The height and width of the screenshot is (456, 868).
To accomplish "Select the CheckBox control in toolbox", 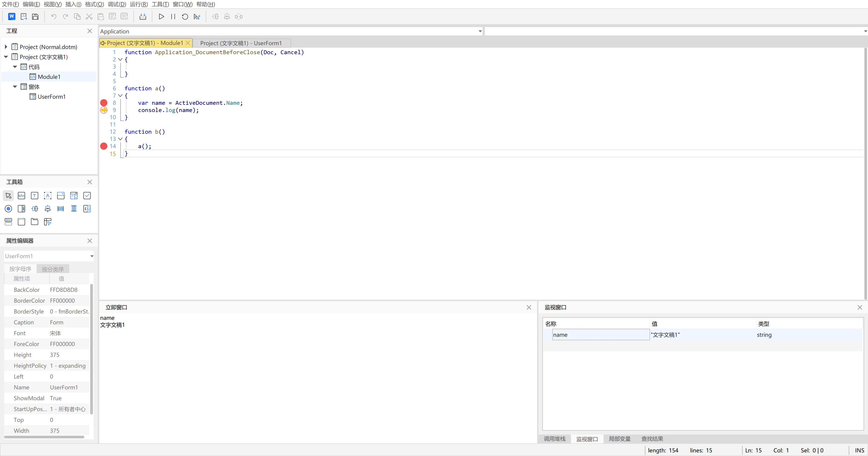I will coord(87,196).
